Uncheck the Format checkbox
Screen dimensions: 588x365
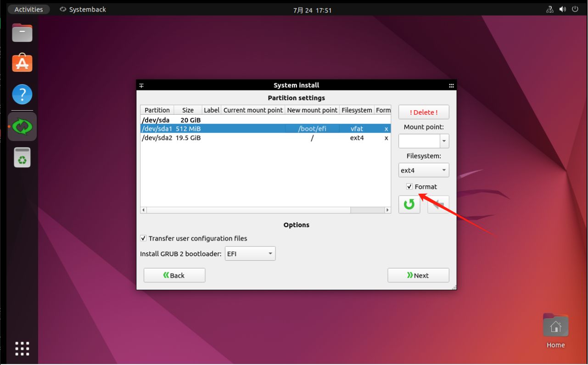click(x=409, y=186)
